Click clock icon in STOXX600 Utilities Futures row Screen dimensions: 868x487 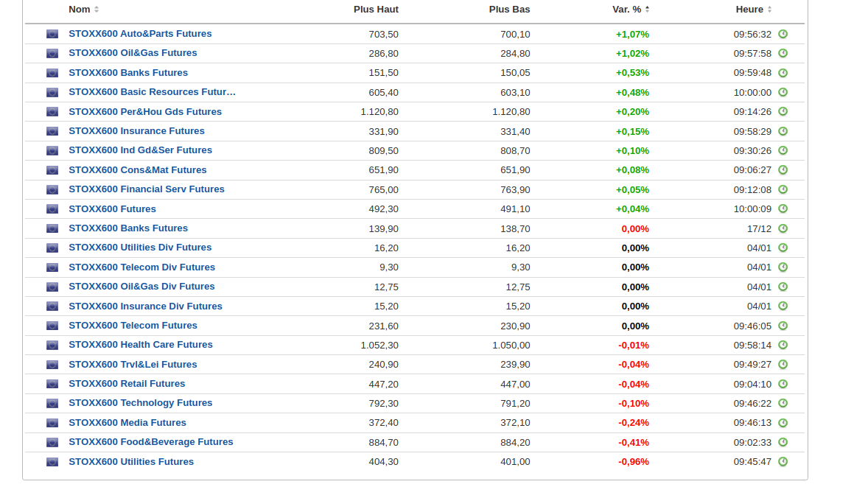tap(783, 461)
